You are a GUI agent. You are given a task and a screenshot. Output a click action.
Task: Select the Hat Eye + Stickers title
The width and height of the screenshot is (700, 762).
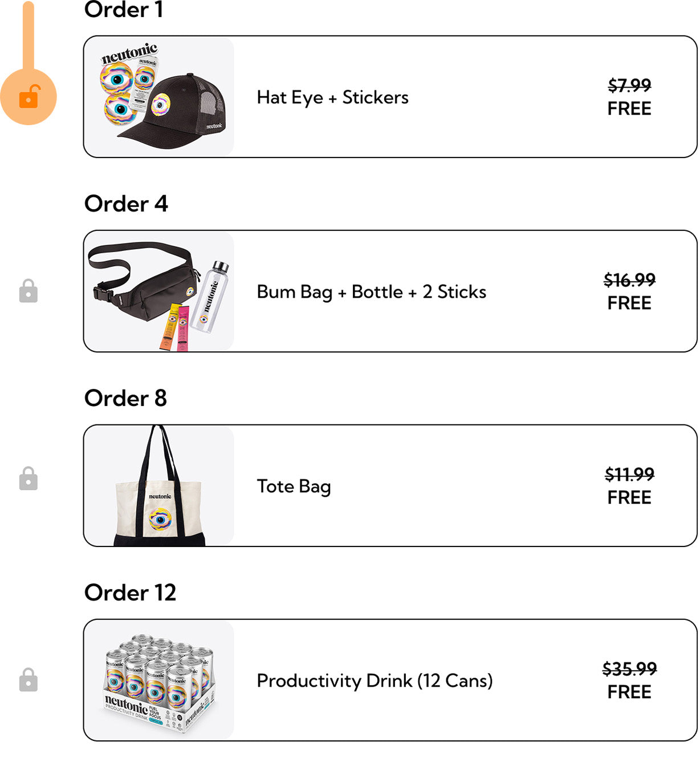[x=332, y=98]
